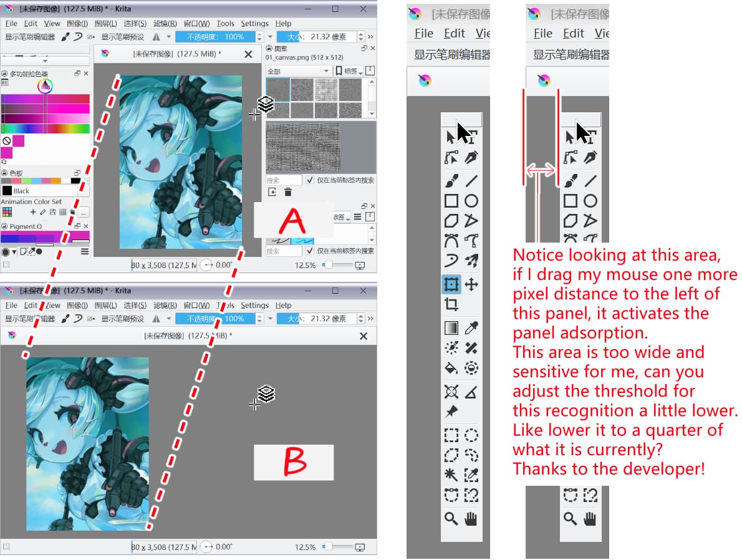Open the 图层(L) menu in the upper Krita window
The height and width of the screenshot is (560, 742).
click(x=105, y=23)
